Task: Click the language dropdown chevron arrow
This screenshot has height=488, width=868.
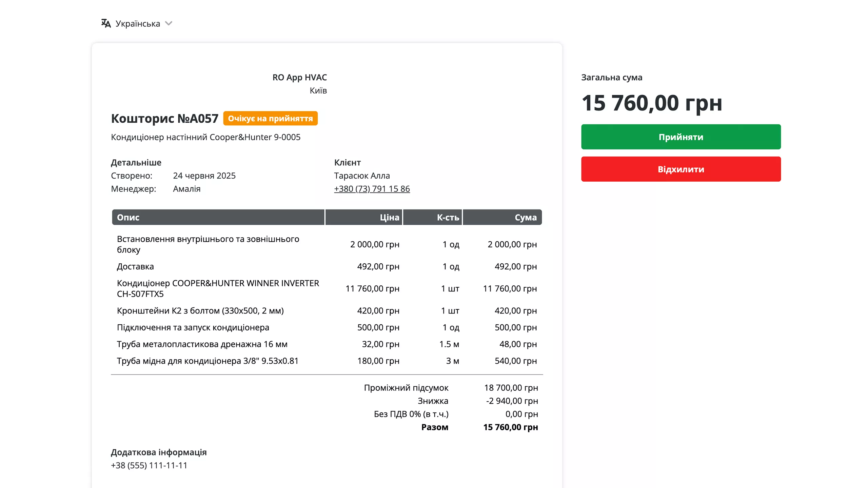Action: (x=169, y=23)
